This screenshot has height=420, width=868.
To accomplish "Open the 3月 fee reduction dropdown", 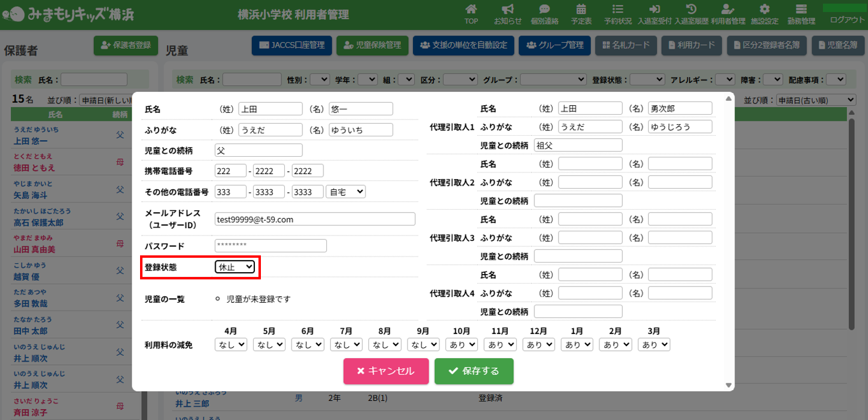I will 654,344.
